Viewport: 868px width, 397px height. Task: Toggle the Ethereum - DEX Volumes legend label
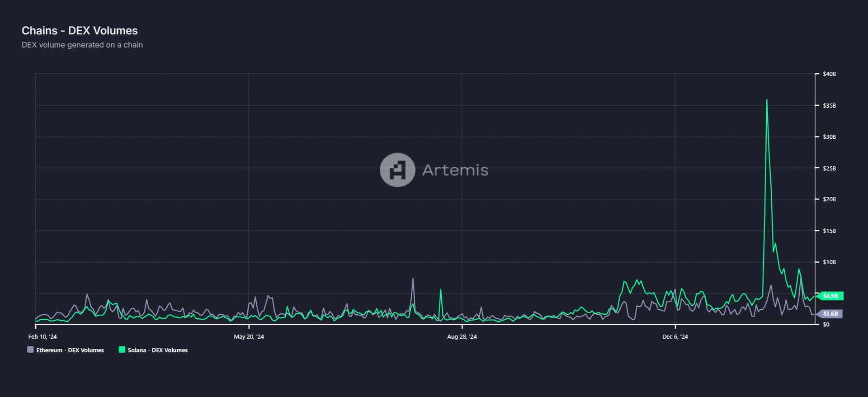pyautogui.click(x=70, y=350)
